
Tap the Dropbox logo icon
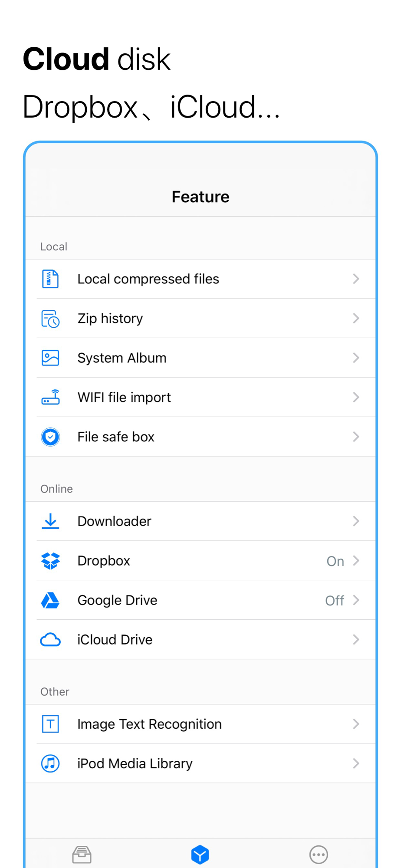click(x=50, y=561)
